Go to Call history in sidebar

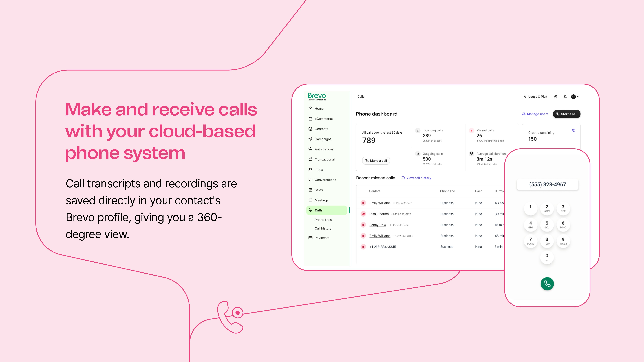[x=323, y=228]
